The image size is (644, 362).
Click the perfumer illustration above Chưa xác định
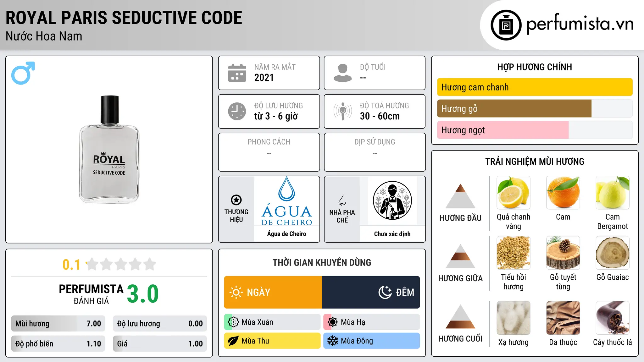point(392,200)
